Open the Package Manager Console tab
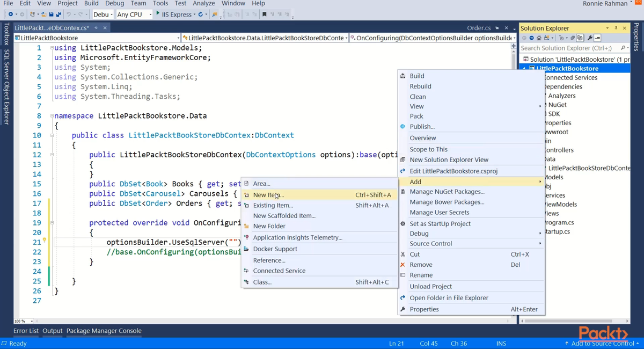644x349 pixels. point(104,331)
